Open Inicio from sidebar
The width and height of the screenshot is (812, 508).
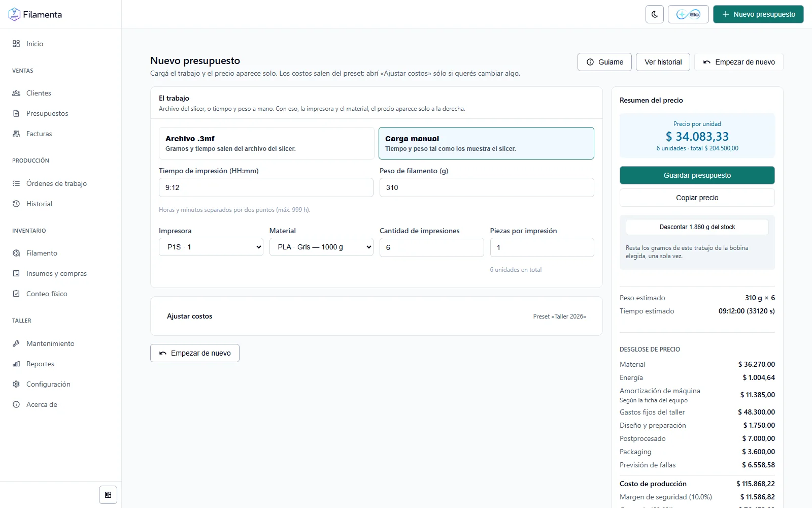click(61, 44)
